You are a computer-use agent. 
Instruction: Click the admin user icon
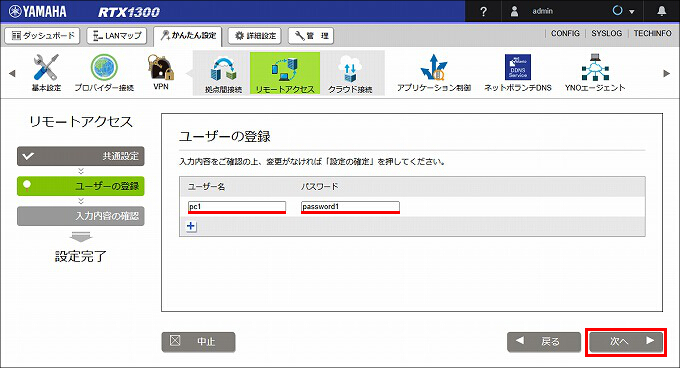[514, 11]
